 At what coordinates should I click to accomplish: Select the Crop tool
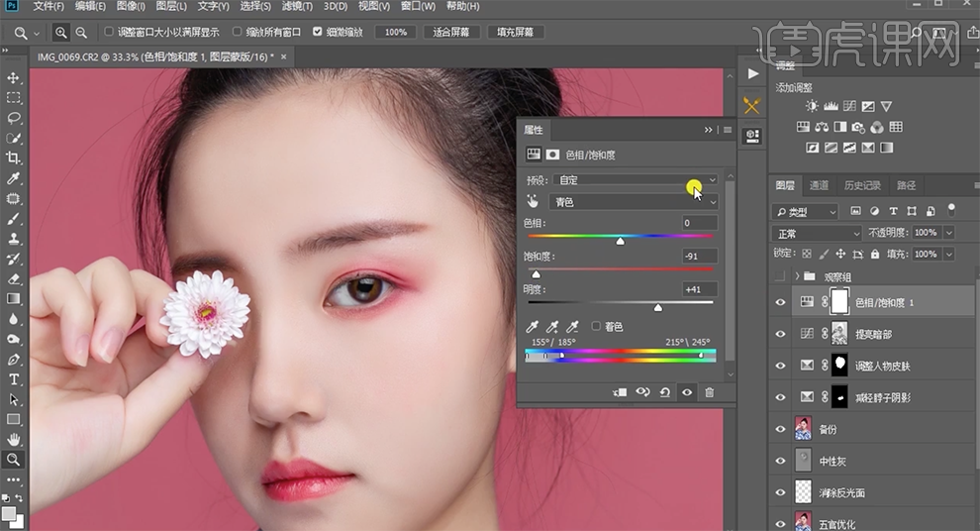[x=13, y=158]
